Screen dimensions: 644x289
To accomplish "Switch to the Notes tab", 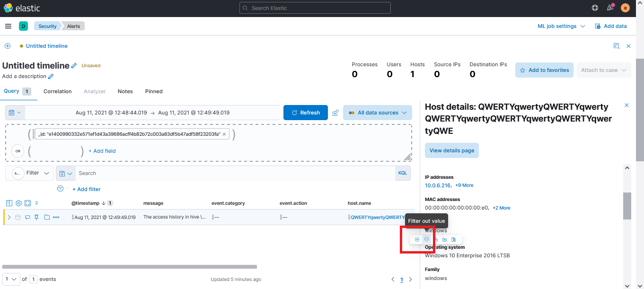I will (x=125, y=91).
